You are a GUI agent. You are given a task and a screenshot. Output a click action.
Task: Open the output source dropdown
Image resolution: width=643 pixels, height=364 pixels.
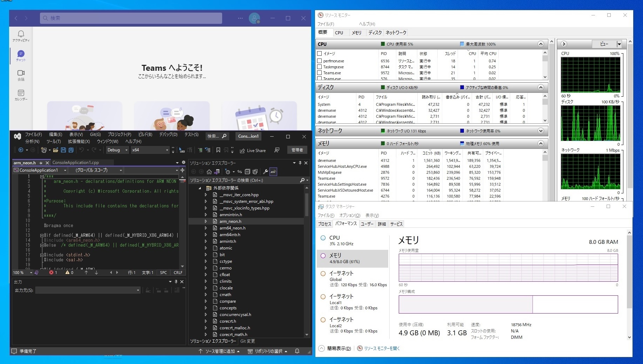point(88,290)
